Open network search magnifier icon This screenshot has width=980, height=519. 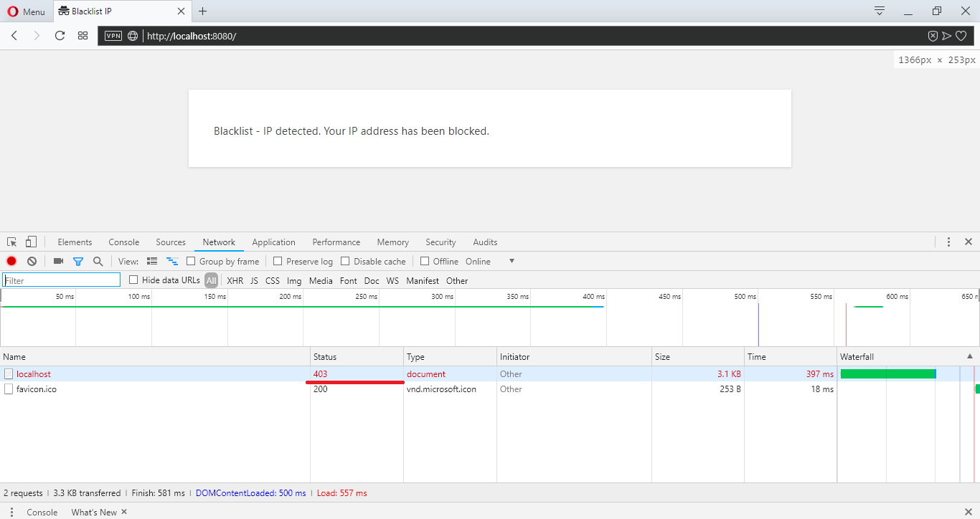[x=98, y=262]
